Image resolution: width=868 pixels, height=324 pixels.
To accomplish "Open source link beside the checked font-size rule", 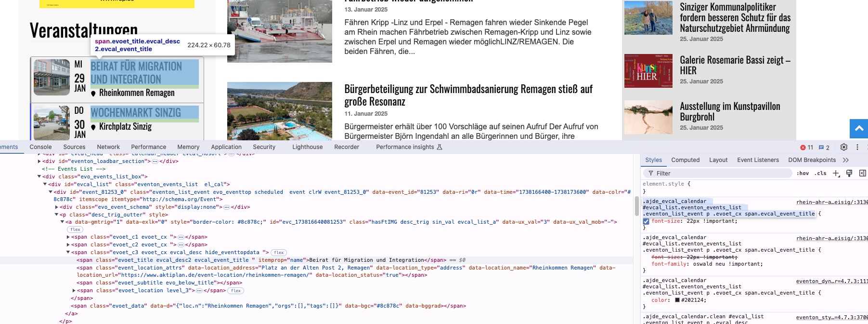I will point(831,202).
